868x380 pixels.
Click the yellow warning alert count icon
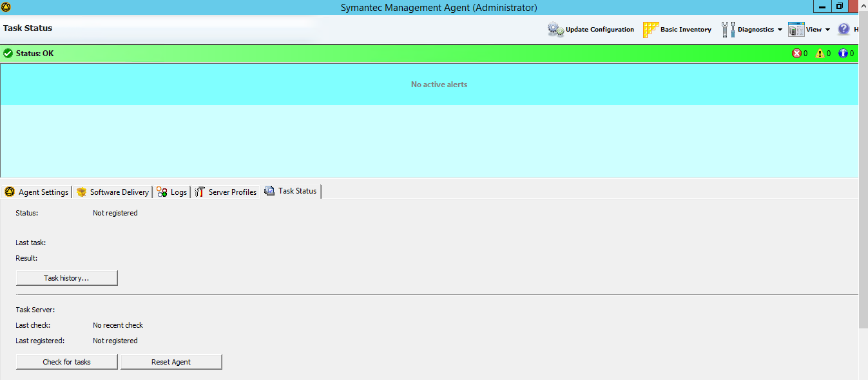point(820,54)
